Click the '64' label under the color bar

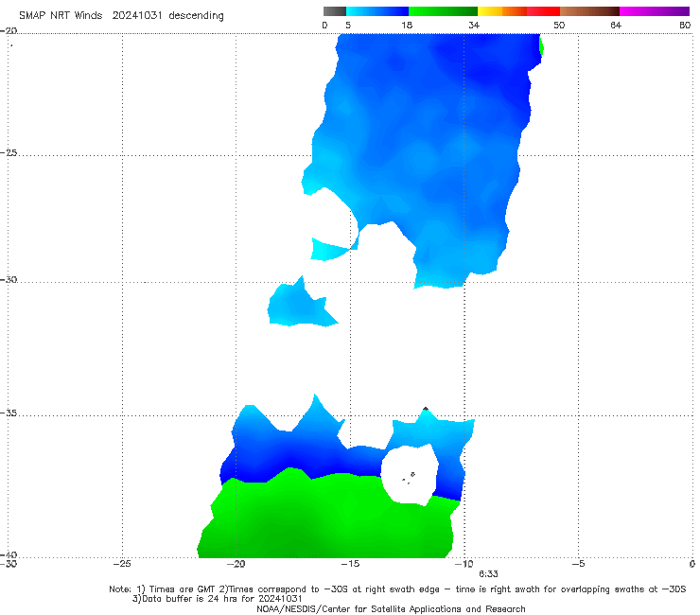[x=616, y=26]
